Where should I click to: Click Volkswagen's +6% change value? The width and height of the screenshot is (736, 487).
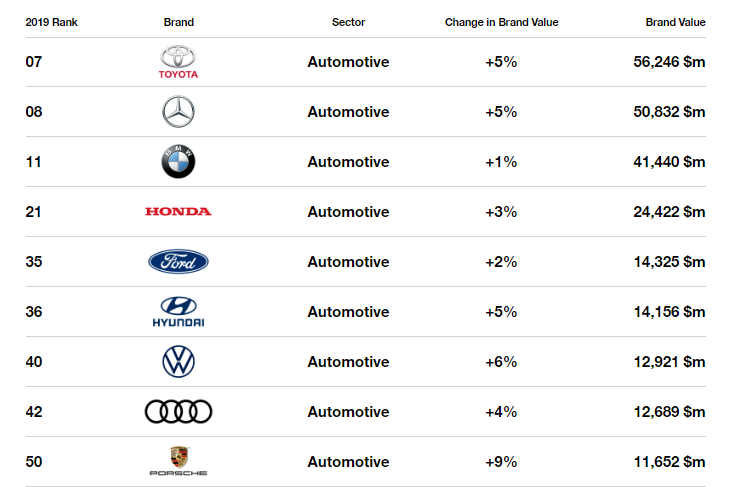pos(501,362)
